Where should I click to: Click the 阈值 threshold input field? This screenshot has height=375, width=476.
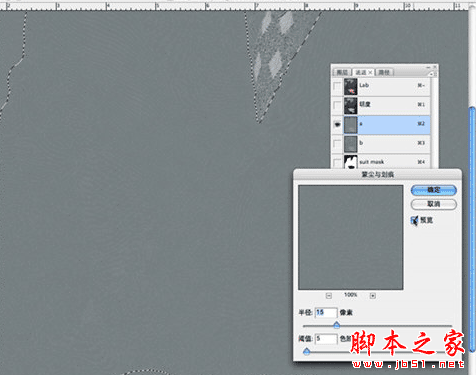pyautogui.click(x=326, y=339)
